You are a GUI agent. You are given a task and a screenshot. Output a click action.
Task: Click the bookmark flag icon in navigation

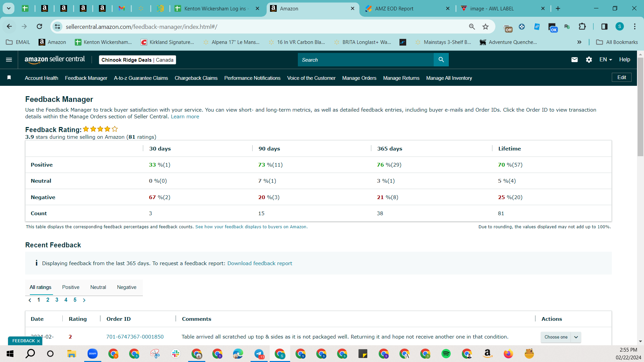pyautogui.click(x=9, y=78)
